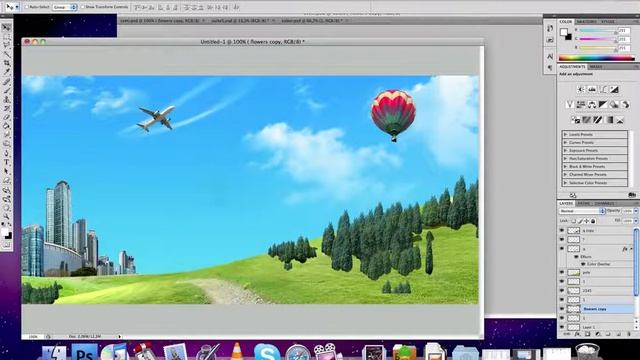Open the Auto-Select Group dropdown
This screenshot has height=360, width=640.
65,7
